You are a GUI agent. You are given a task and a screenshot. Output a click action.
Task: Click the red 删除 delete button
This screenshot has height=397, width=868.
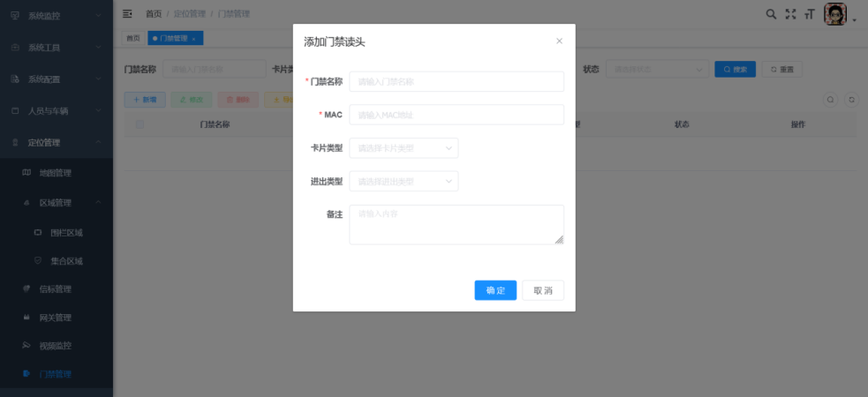click(238, 100)
